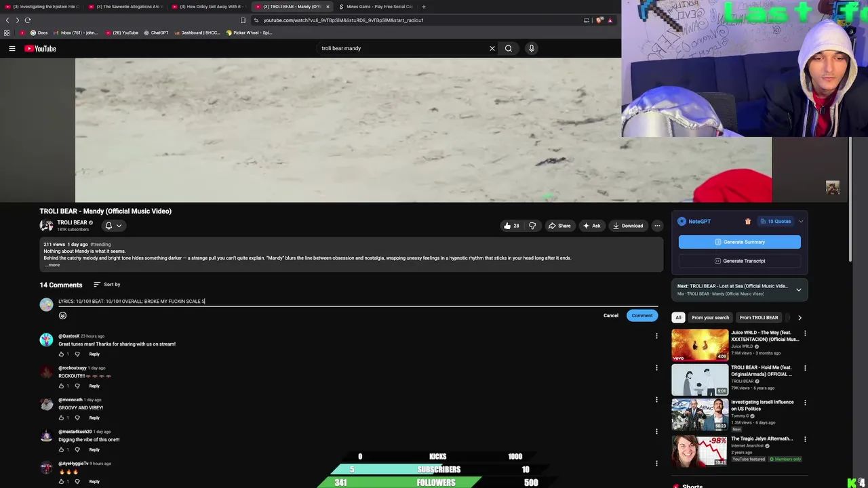Click the browser address bar URL

(343, 20)
